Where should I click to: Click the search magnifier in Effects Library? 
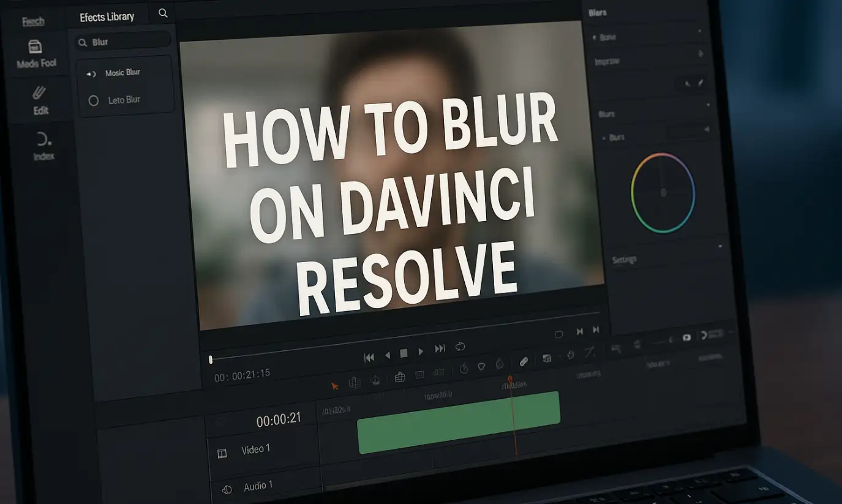162,13
